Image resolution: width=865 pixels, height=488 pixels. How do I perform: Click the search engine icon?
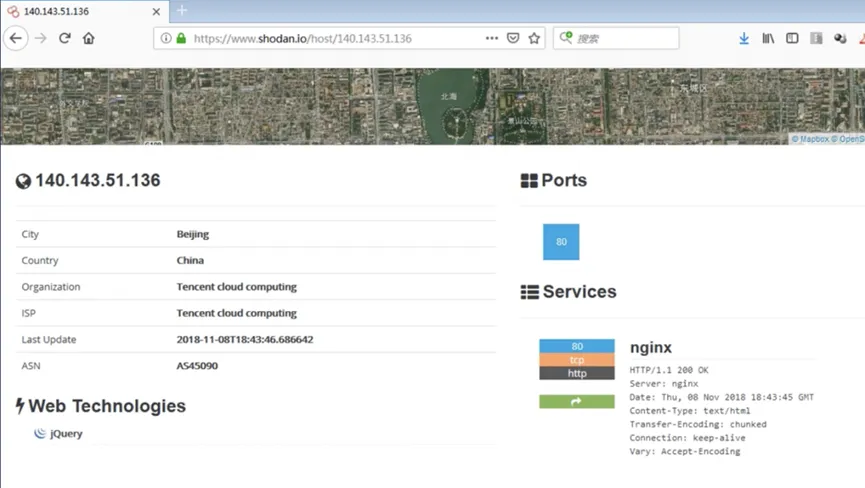click(565, 37)
